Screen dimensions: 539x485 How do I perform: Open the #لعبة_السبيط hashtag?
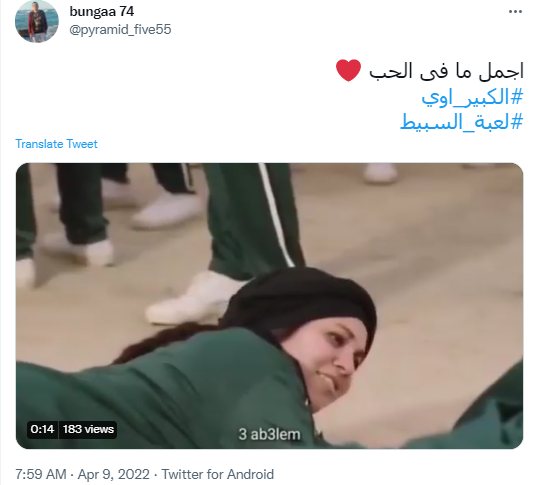tap(461, 122)
